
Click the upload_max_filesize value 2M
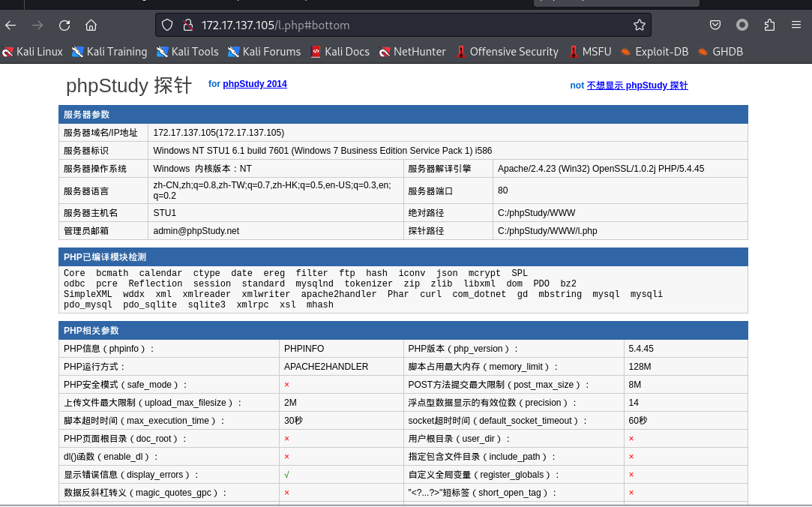[290, 403]
